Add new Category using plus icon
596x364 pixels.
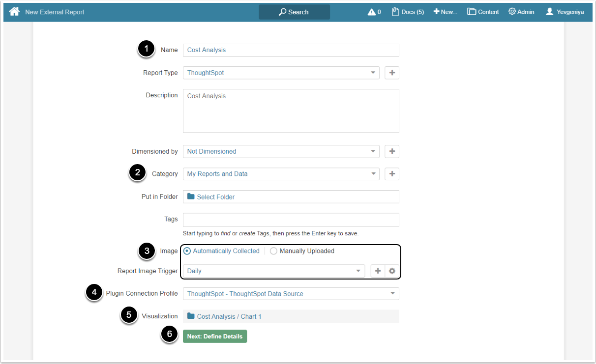click(x=392, y=174)
